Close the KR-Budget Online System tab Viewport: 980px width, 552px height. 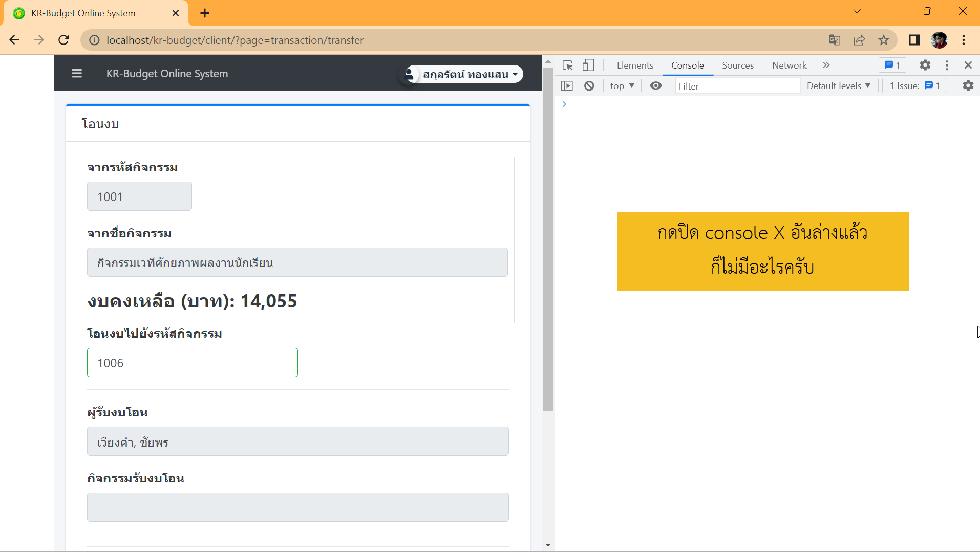click(x=176, y=13)
